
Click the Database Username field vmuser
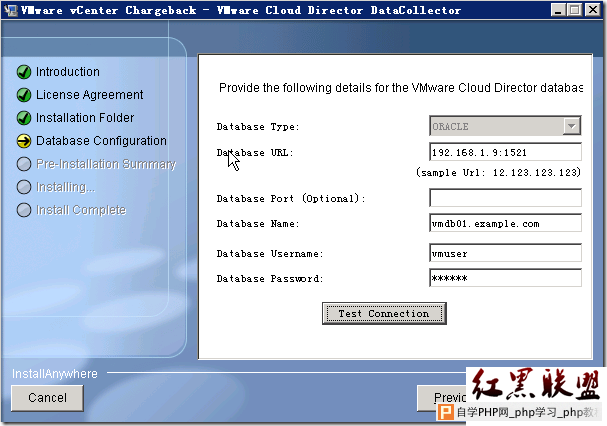[x=505, y=253]
